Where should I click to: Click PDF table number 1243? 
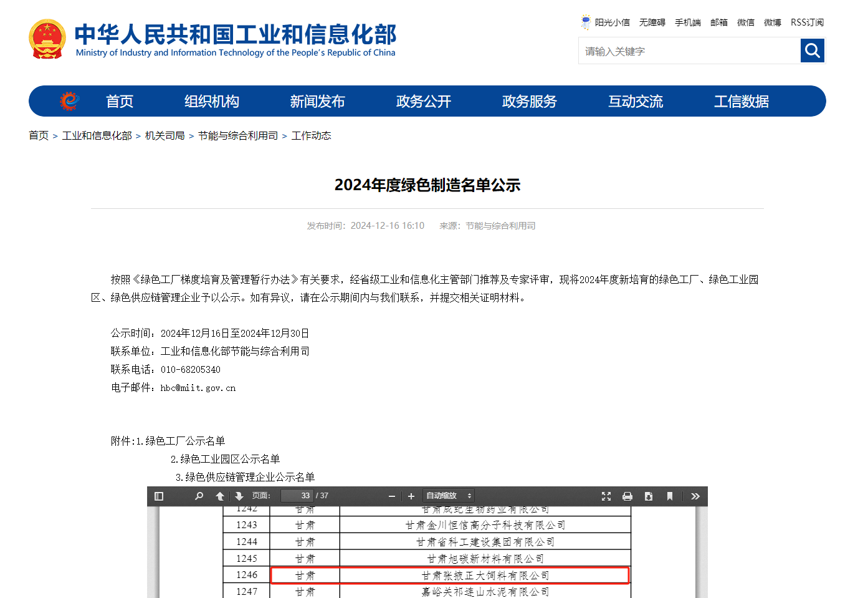click(247, 525)
